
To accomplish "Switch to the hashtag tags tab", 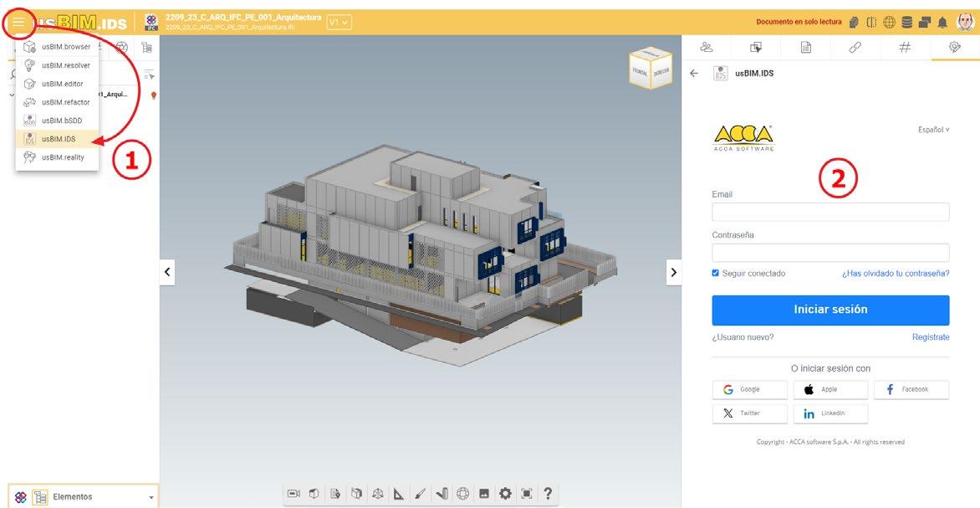I will (905, 48).
